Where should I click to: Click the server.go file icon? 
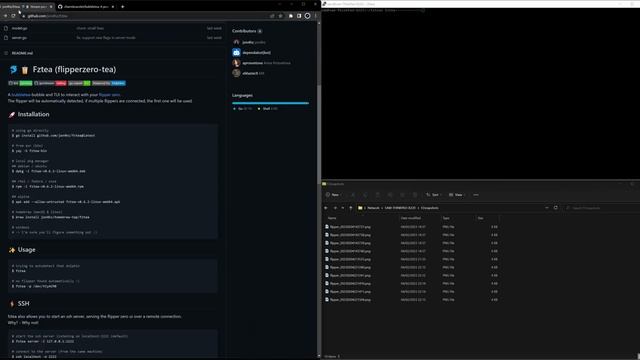coord(6,38)
